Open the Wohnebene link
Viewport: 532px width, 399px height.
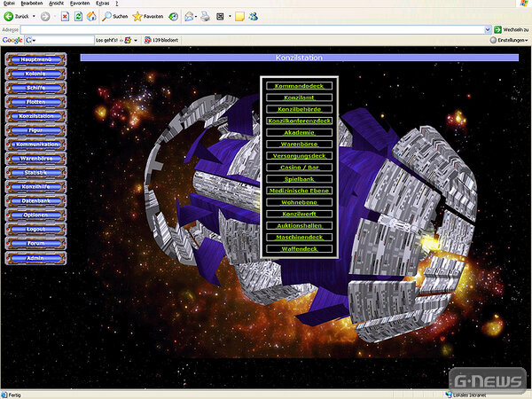pyautogui.click(x=300, y=202)
